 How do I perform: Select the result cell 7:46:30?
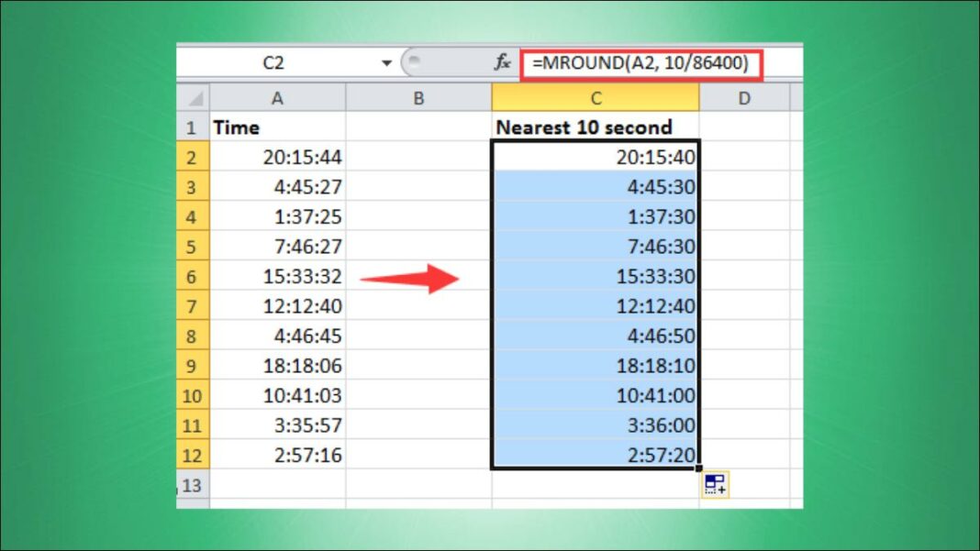596,247
